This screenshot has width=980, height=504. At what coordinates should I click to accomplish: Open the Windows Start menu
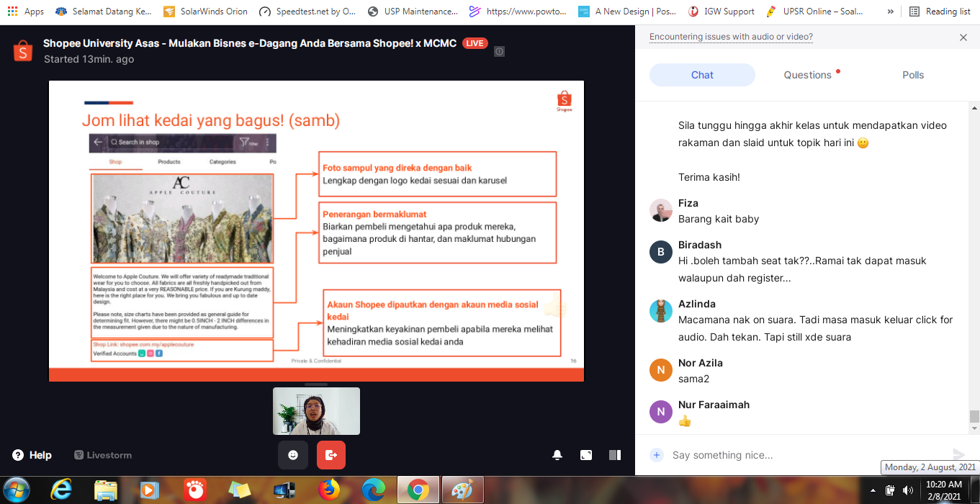(17, 490)
